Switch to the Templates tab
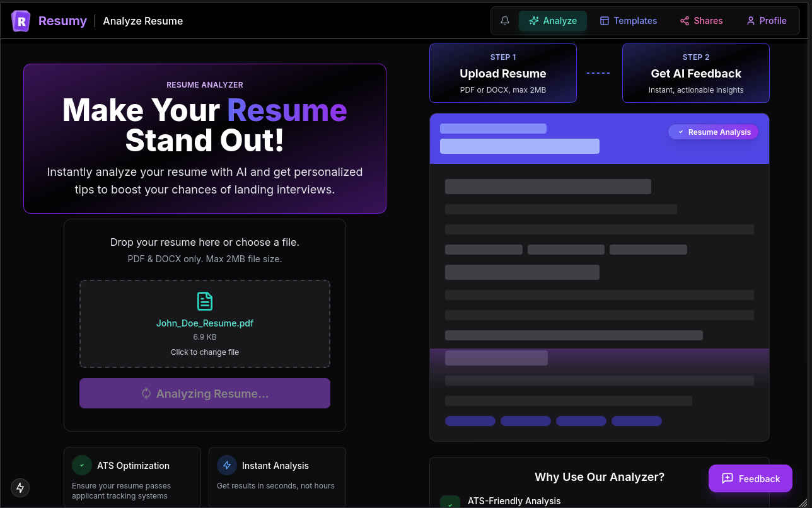The width and height of the screenshot is (812, 508). click(x=629, y=20)
